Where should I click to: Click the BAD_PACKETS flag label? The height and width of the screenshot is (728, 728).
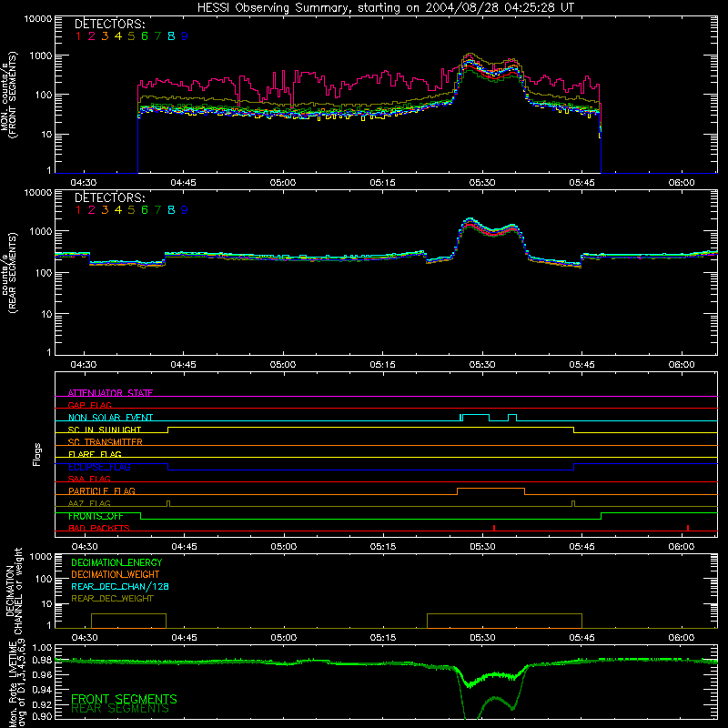pyautogui.click(x=99, y=528)
